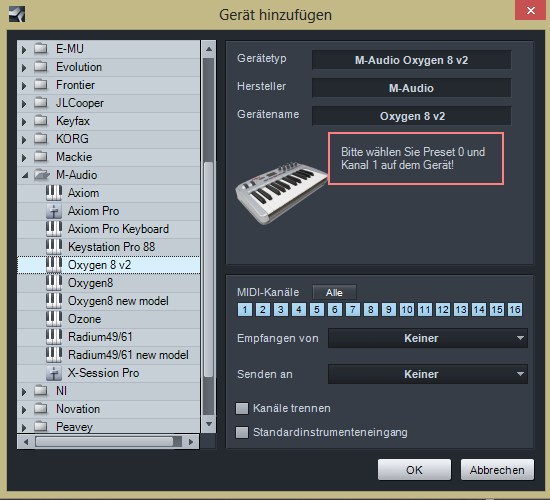Open the Empfangen von dropdown
The image size is (550, 500).
coord(428,338)
